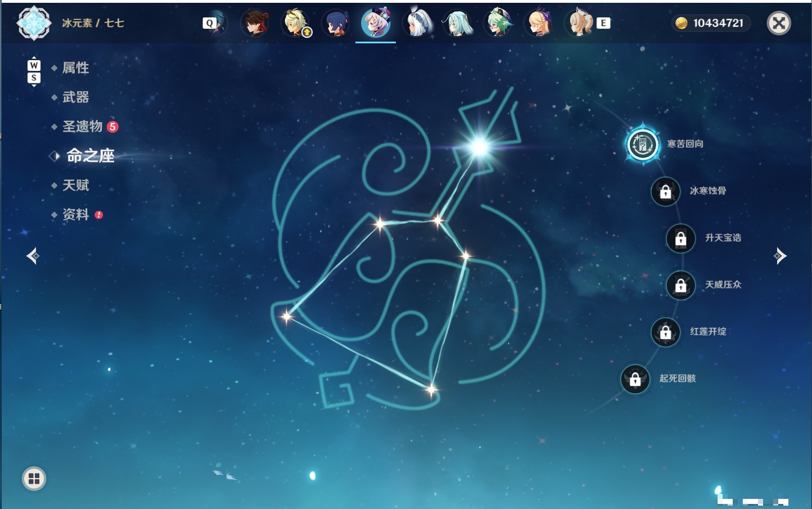
Task: Click the locked 天威压众 constellation node
Action: (x=680, y=285)
